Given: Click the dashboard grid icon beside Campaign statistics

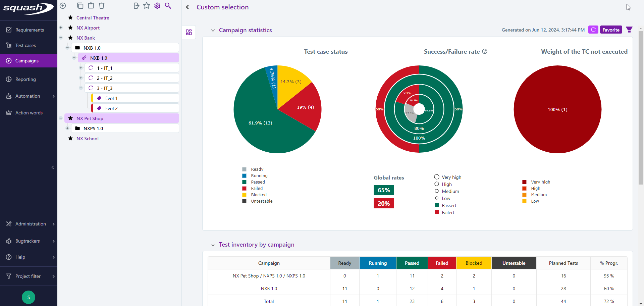Looking at the screenshot, I should point(189,32).
